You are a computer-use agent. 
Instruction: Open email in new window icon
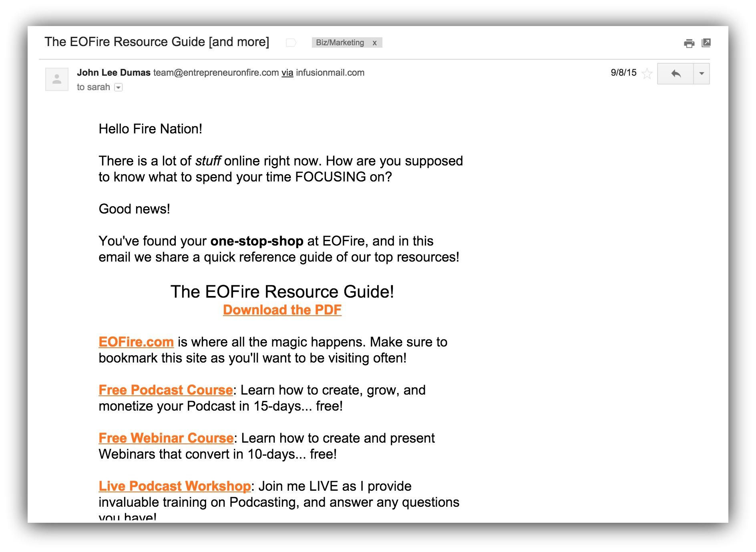(706, 43)
